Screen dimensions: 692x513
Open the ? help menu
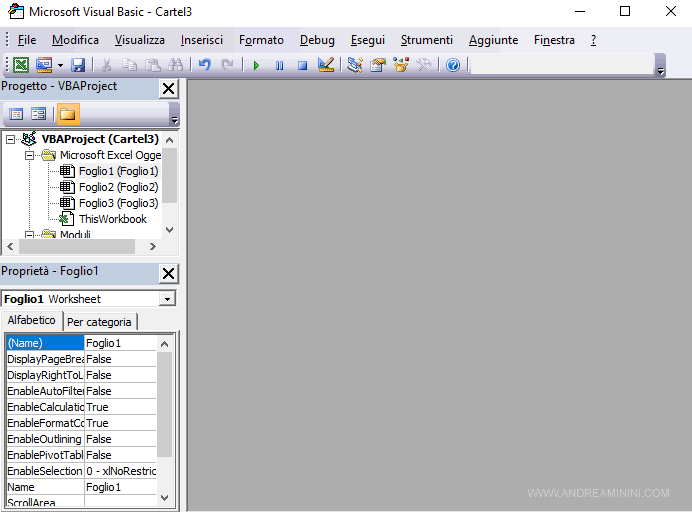(594, 40)
